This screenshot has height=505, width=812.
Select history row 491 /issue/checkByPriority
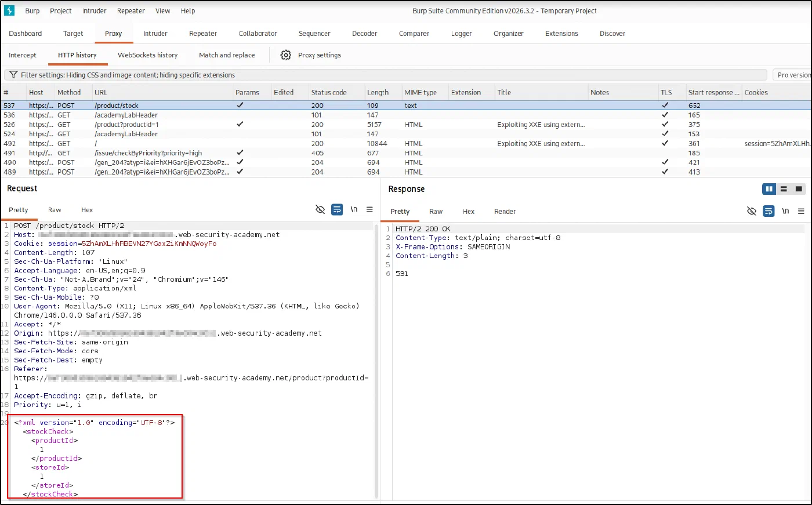pyautogui.click(x=406, y=153)
